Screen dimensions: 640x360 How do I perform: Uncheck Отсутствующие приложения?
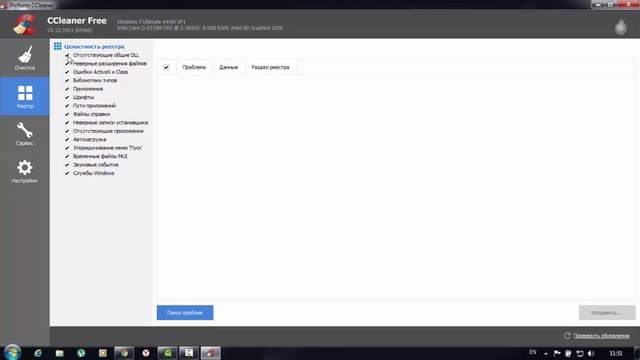(67, 131)
